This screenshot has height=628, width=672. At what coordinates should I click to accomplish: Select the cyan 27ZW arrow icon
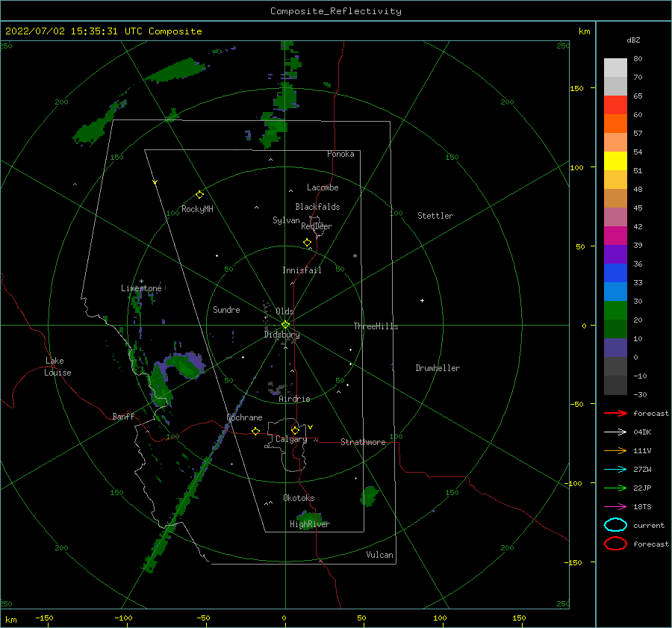pyautogui.click(x=615, y=470)
